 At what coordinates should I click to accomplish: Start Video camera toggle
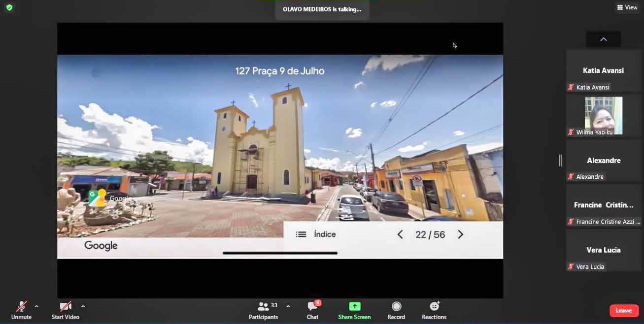[65, 310]
